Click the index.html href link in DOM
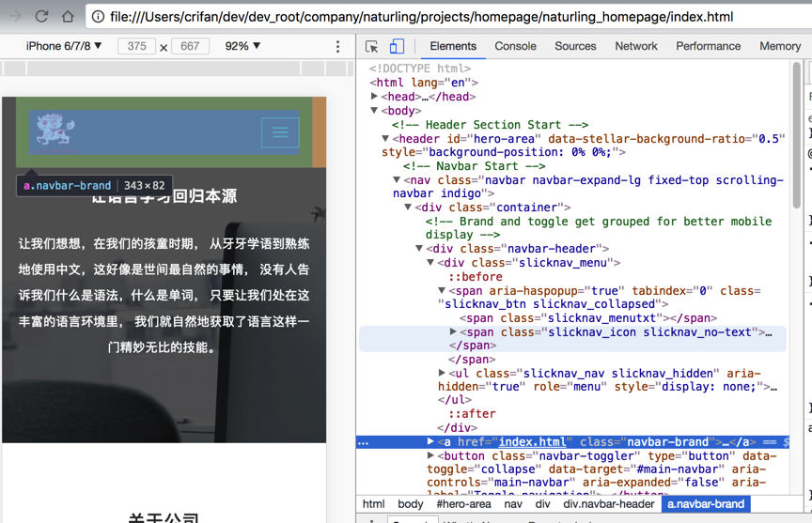Viewport: 812px width, 523px height. 532,442
